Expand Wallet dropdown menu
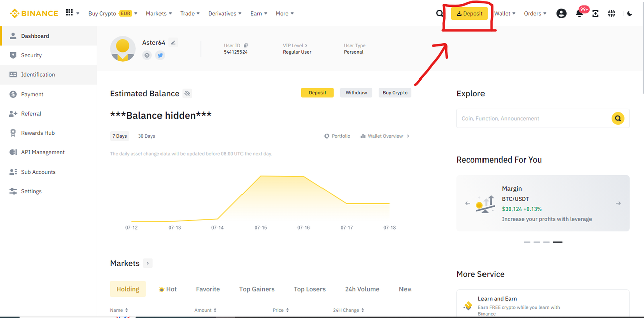 [x=505, y=14]
